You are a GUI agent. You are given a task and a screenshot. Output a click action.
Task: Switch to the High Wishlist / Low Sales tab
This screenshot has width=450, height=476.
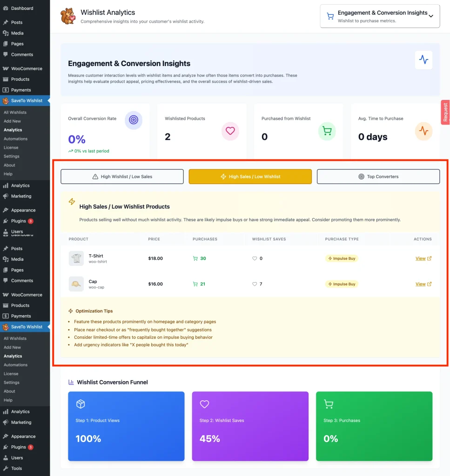(121, 176)
